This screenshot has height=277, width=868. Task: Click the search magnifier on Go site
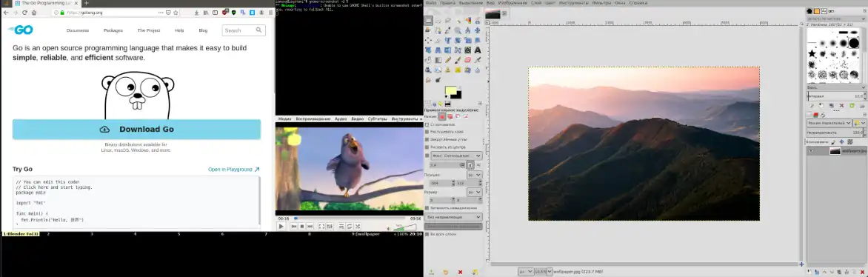pyautogui.click(x=258, y=30)
